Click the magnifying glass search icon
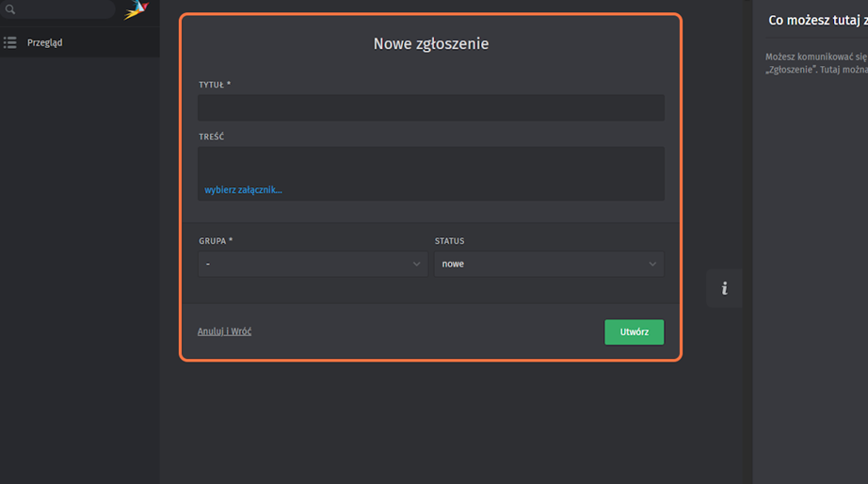 (x=11, y=9)
